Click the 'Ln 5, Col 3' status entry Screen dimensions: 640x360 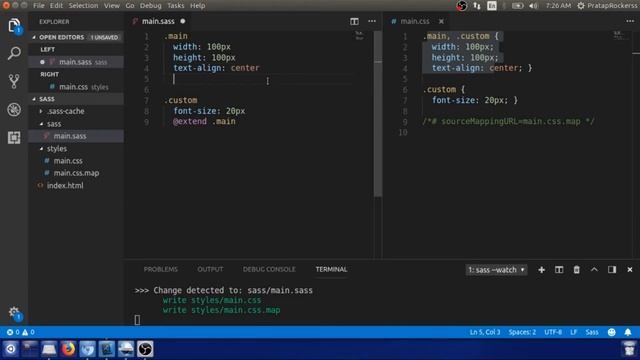[x=485, y=332]
